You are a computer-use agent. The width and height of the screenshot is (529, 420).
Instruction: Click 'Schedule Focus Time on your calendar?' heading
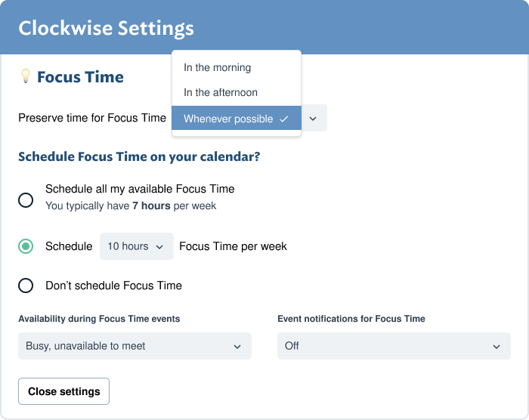click(139, 157)
